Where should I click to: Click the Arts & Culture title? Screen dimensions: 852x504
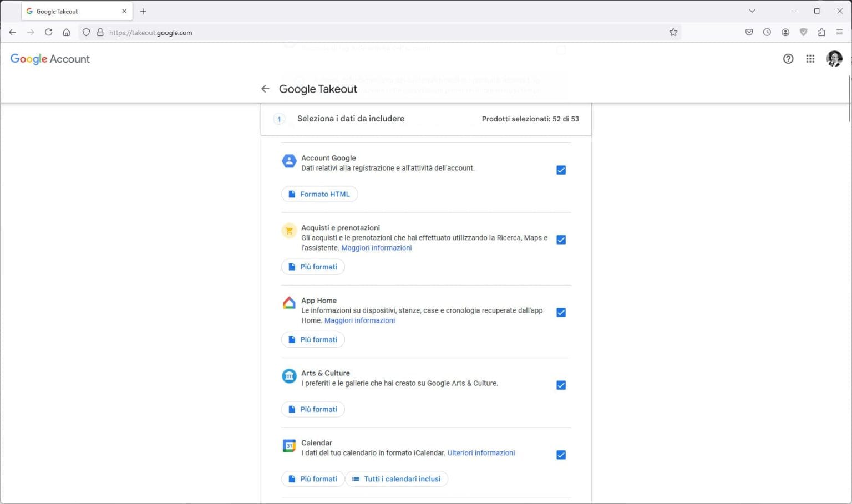coord(326,373)
